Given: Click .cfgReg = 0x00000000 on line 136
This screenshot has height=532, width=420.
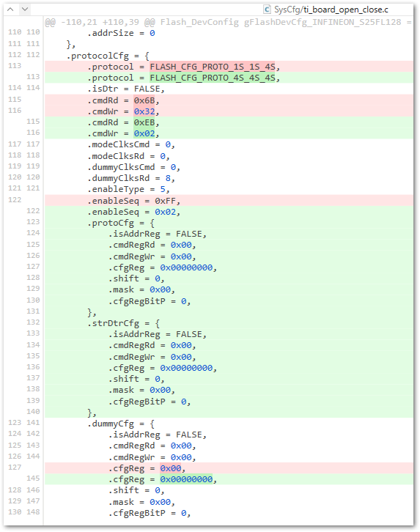Looking at the screenshot, I should (x=163, y=368).
